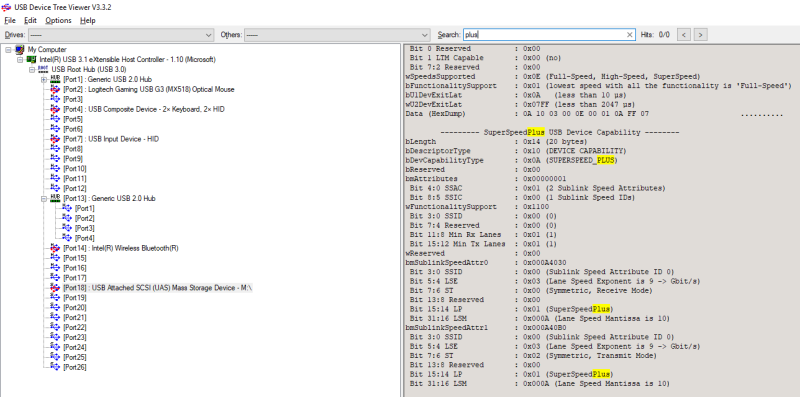Click the Port6 USB icon
Viewport: 800px width, 397px height.
(x=55, y=129)
